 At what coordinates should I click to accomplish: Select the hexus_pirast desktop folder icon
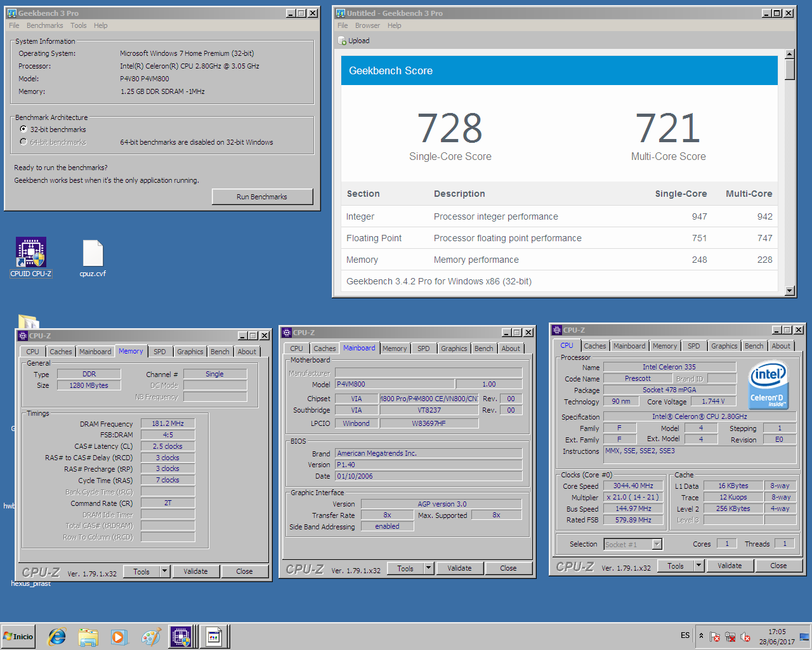tap(30, 583)
